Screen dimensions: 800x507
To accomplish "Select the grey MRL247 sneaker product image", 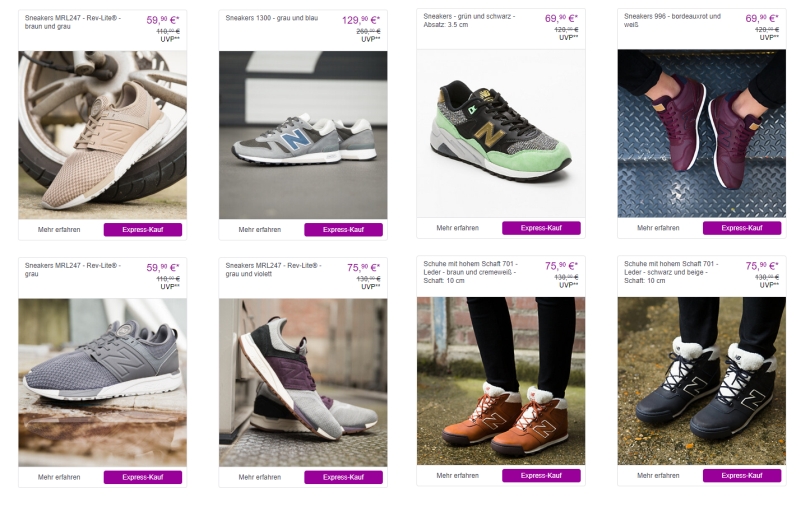I will pyautogui.click(x=102, y=382).
